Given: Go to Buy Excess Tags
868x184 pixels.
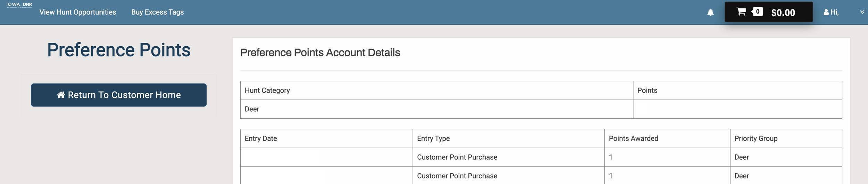Looking at the screenshot, I should click(x=157, y=12).
